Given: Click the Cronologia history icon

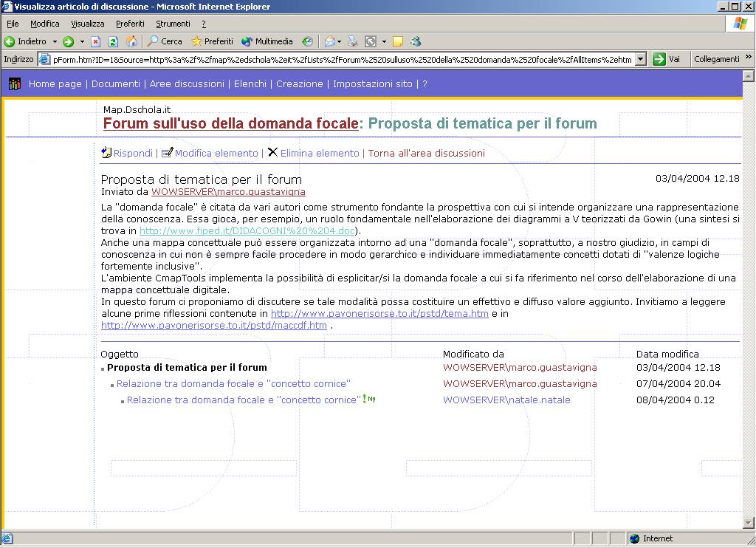Looking at the screenshot, I should coord(307,41).
